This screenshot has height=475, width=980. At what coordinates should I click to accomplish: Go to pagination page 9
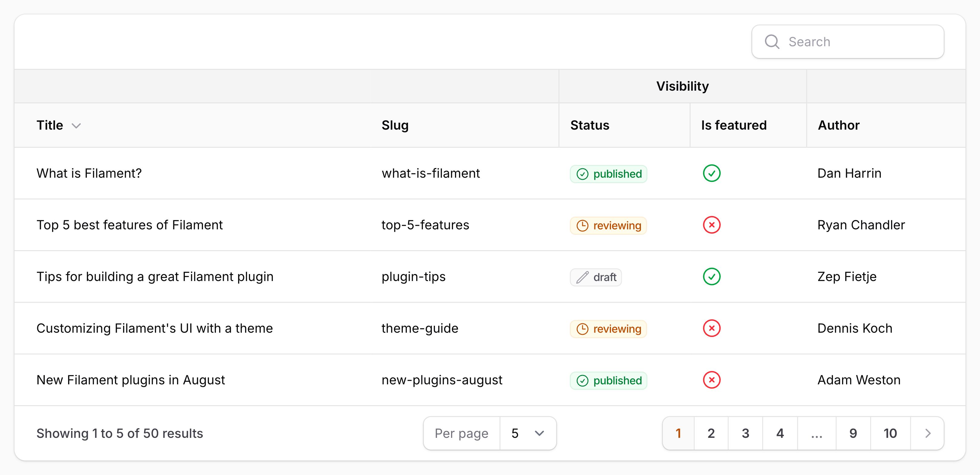click(x=853, y=433)
